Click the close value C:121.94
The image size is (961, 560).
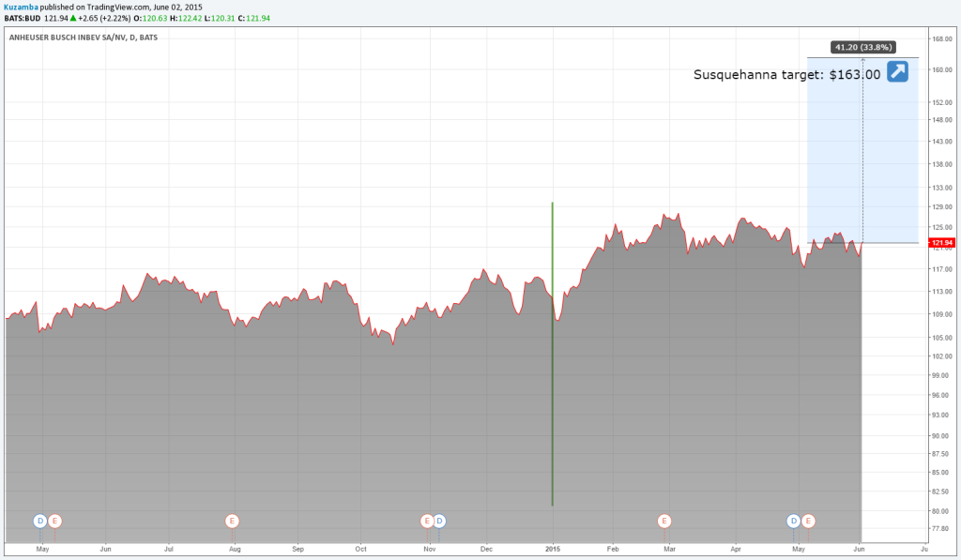(253, 19)
